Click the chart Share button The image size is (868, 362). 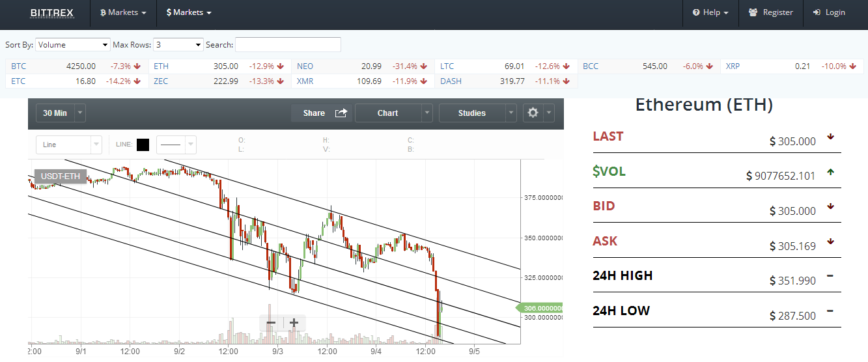click(322, 113)
